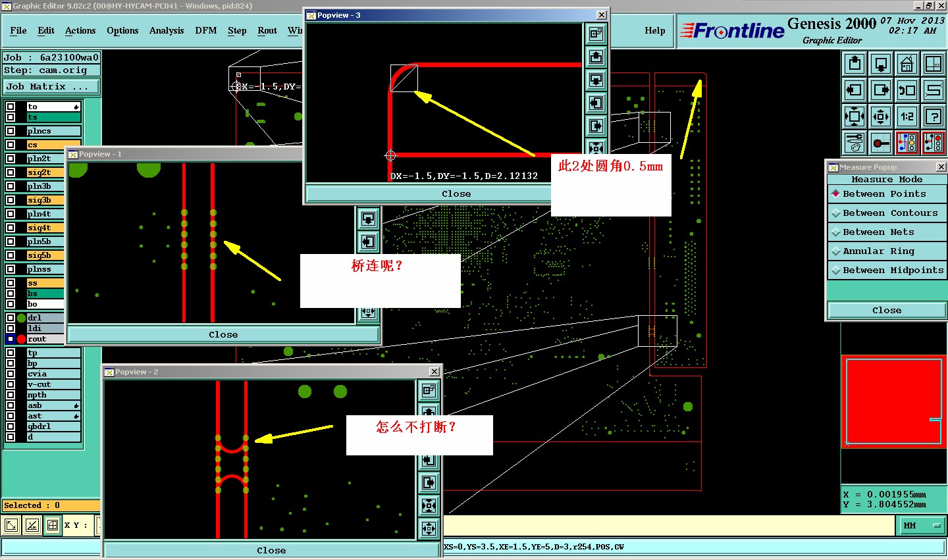Toggle the checkbox for layer 'rout'
Image resolution: width=948 pixels, height=560 pixels.
pos(11,339)
